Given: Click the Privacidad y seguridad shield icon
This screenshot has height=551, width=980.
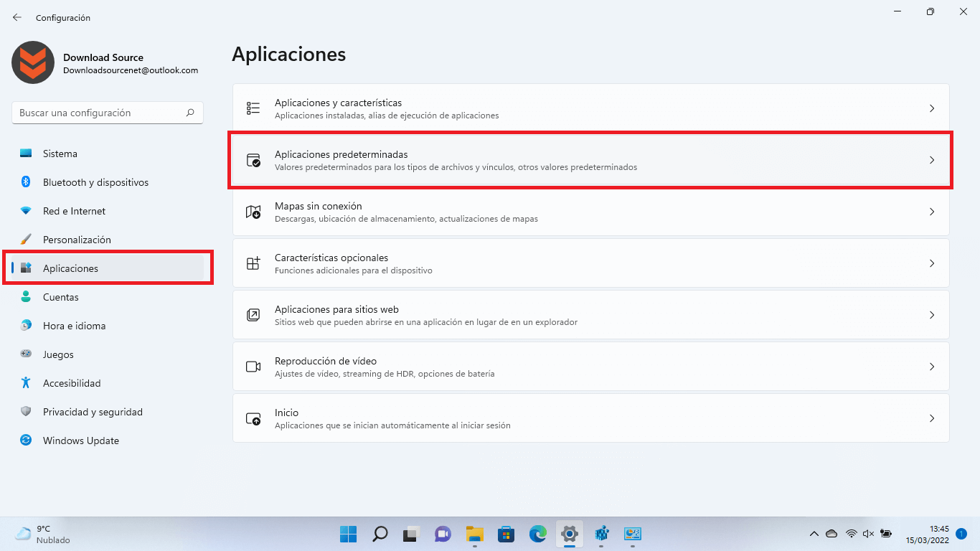Looking at the screenshot, I should pos(26,412).
